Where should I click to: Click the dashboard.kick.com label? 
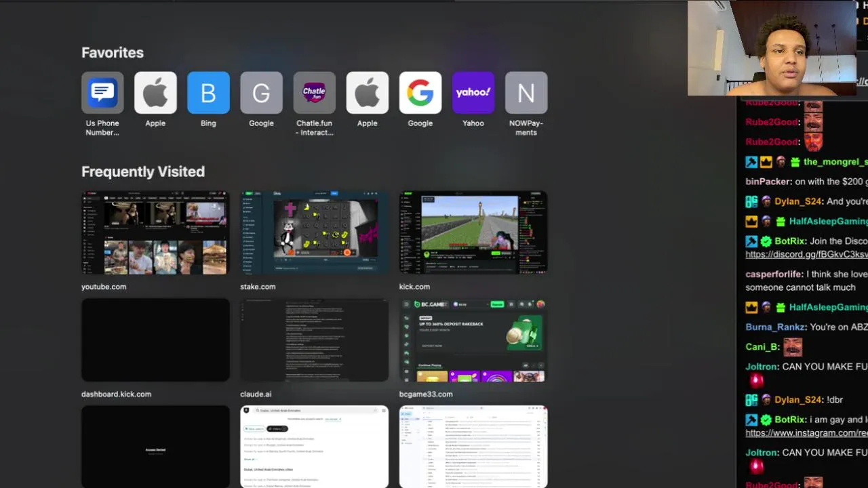[x=116, y=394]
